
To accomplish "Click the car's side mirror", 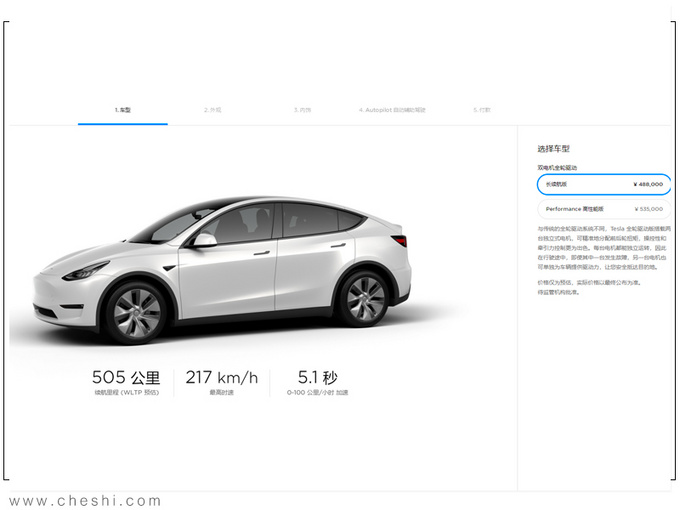I will click(x=204, y=241).
